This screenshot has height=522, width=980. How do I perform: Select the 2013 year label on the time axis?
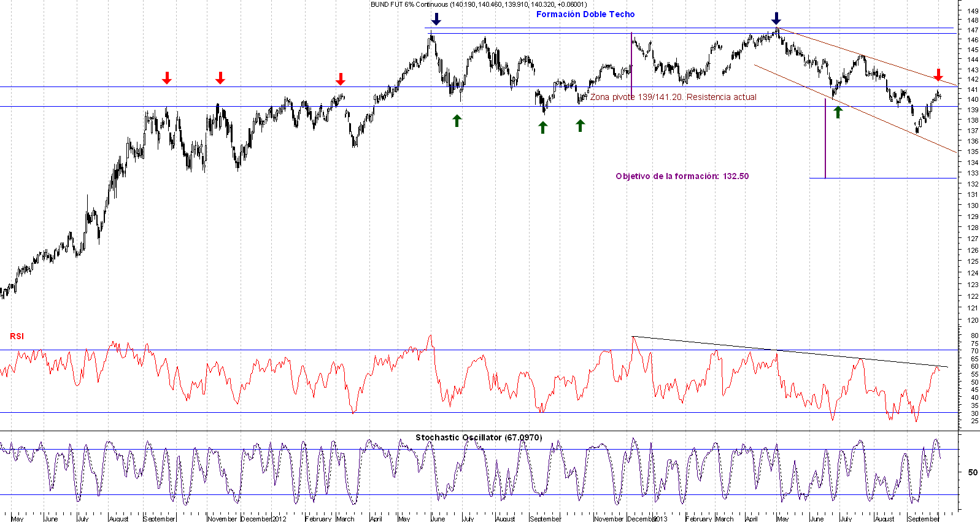click(x=660, y=519)
